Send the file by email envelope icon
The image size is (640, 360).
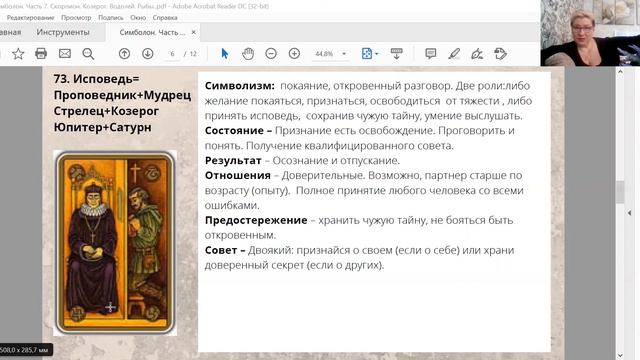tap(64, 53)
